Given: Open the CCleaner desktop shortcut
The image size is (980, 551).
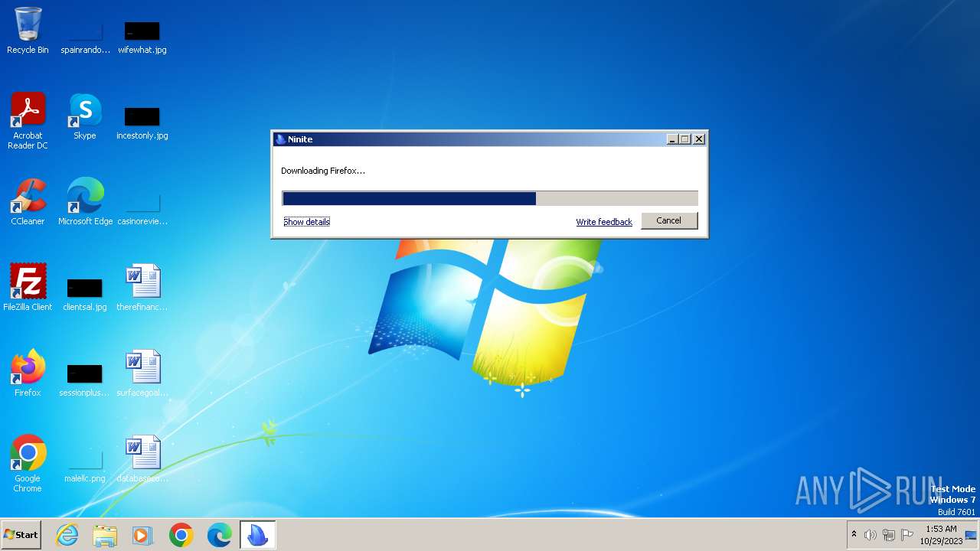Looking at the screenshot, I should pyautogui.click(x=28, y=202).
